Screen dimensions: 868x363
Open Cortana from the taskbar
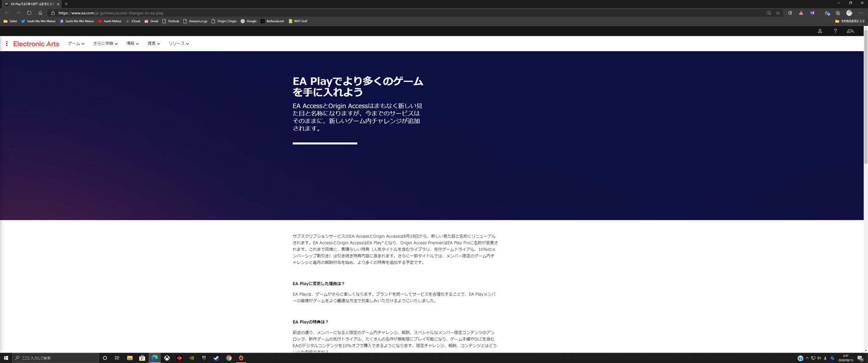105,358
